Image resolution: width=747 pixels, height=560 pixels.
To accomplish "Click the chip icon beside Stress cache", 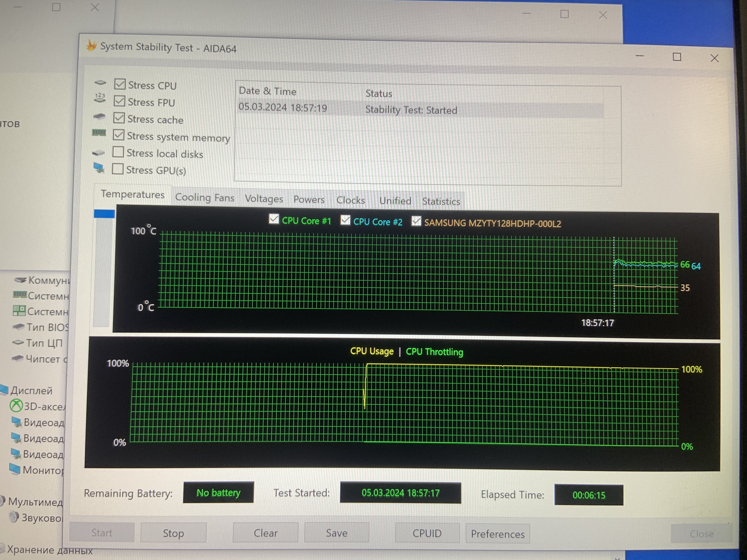I will click(x=99, y=116).
